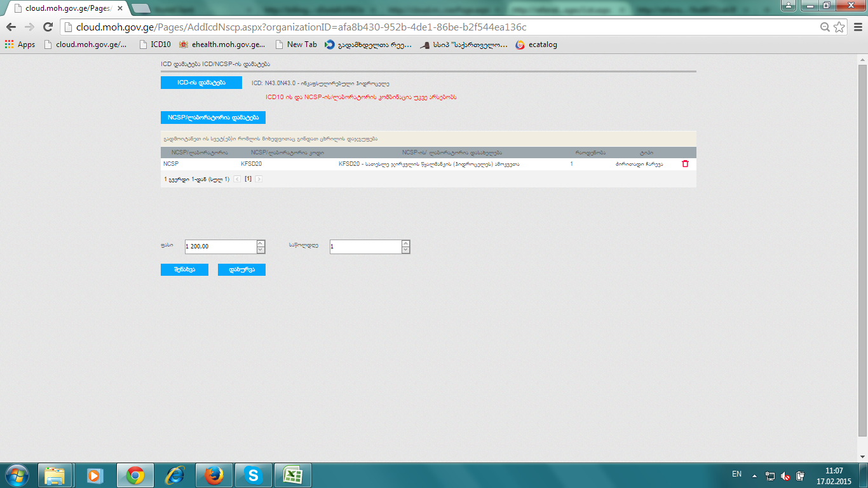Launch Skype from the taskbar

coord(253,475)
